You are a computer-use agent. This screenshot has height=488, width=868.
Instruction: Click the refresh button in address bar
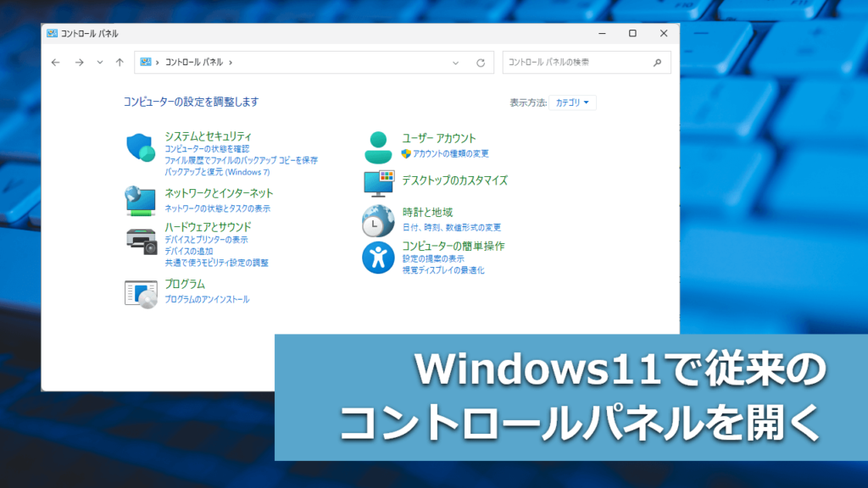coord(481,63)
